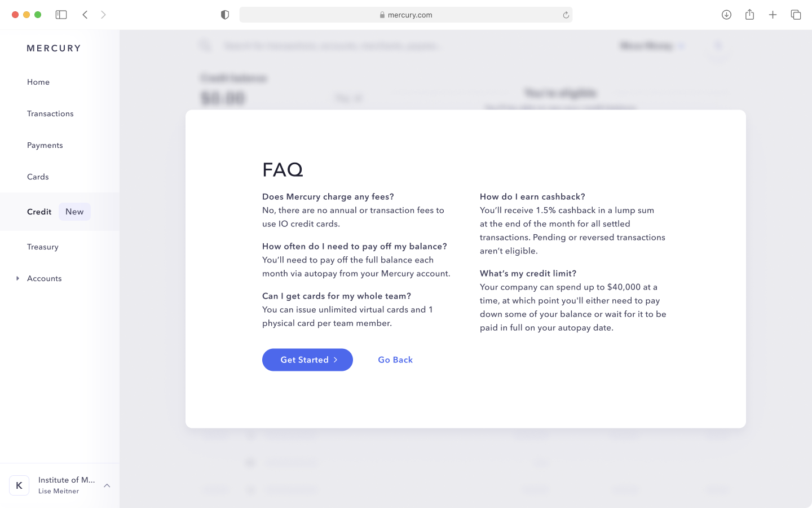The width and height of the screenshot is (812, 508).
Task: Toggle the Safari sidebar icon
Action: (x=61, y=15)
